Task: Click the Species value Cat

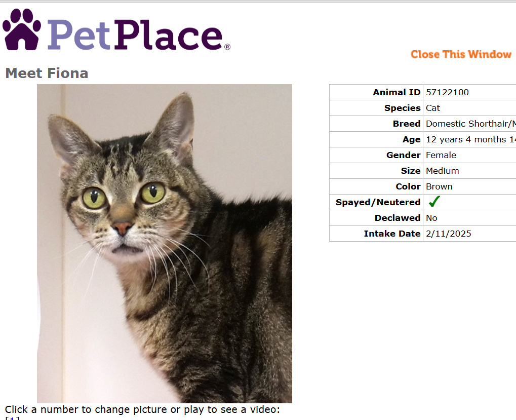Action: point(433,108)
